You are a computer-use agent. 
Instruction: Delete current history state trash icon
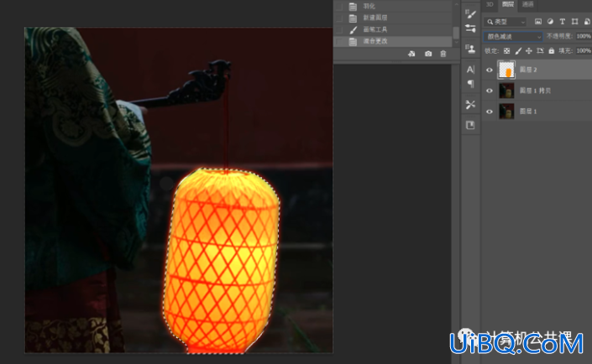click(443, 54)
